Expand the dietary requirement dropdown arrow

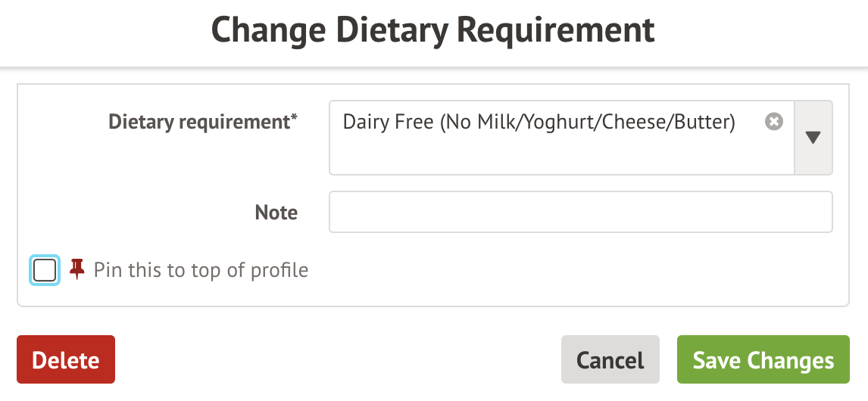pyautogui.click(x=813, y=138)
